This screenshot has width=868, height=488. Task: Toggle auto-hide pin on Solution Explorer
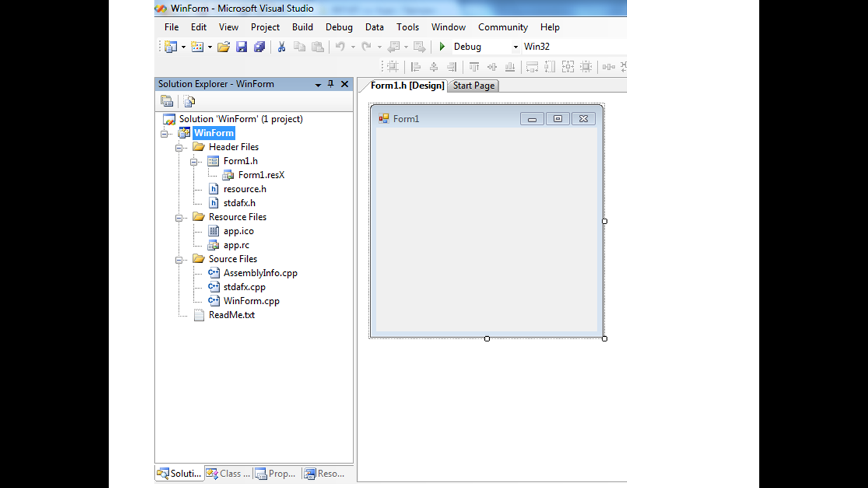[x=330, y=84]
